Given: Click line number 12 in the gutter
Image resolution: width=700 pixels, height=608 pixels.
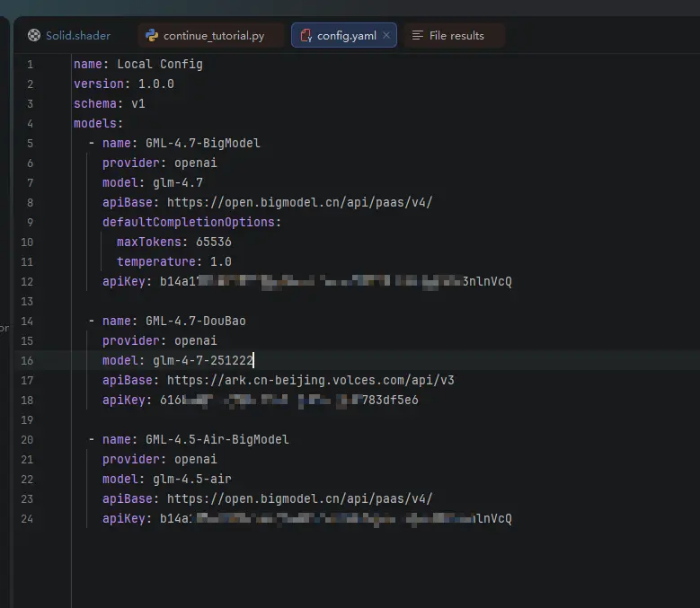Looking at the screenshot, I should tap(27, 281).
